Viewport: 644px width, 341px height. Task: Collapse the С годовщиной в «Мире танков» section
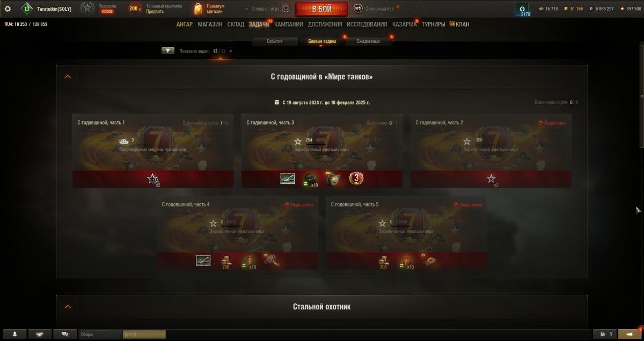click(68, 77)
